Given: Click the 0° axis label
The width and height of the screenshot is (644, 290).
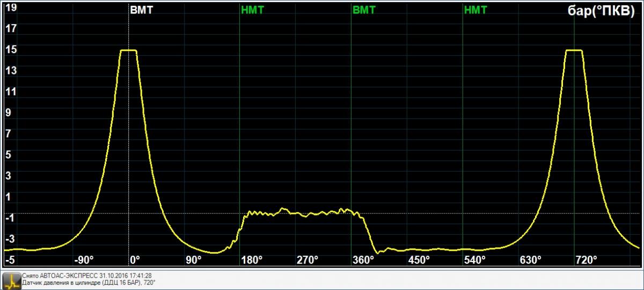Looking at the screenshot, I should 135,259.
